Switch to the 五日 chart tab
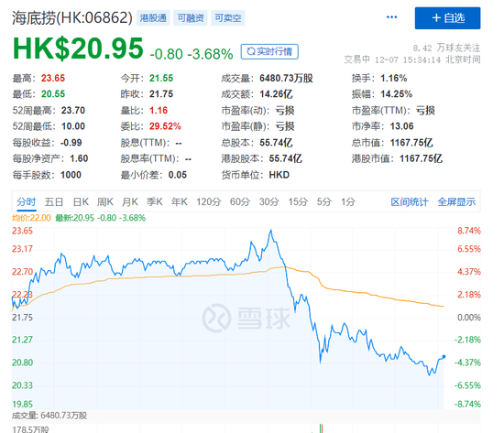The image size is (504, 433). (x=54, y=202)
